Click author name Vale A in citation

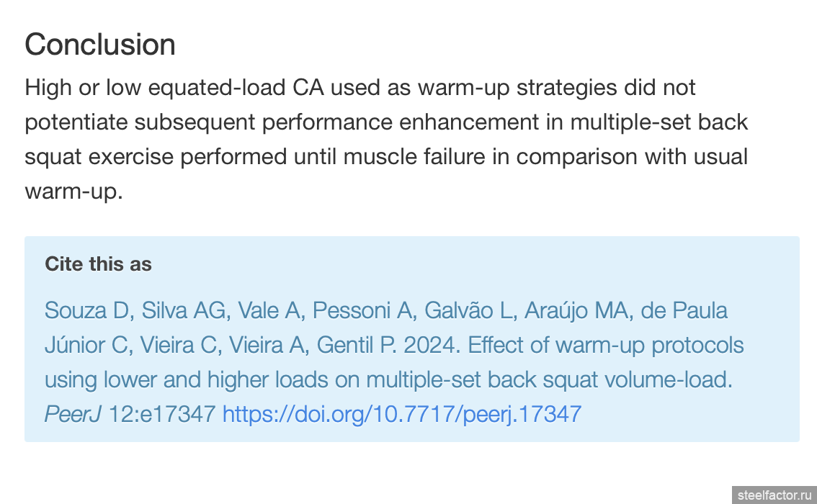pos(269,311)
